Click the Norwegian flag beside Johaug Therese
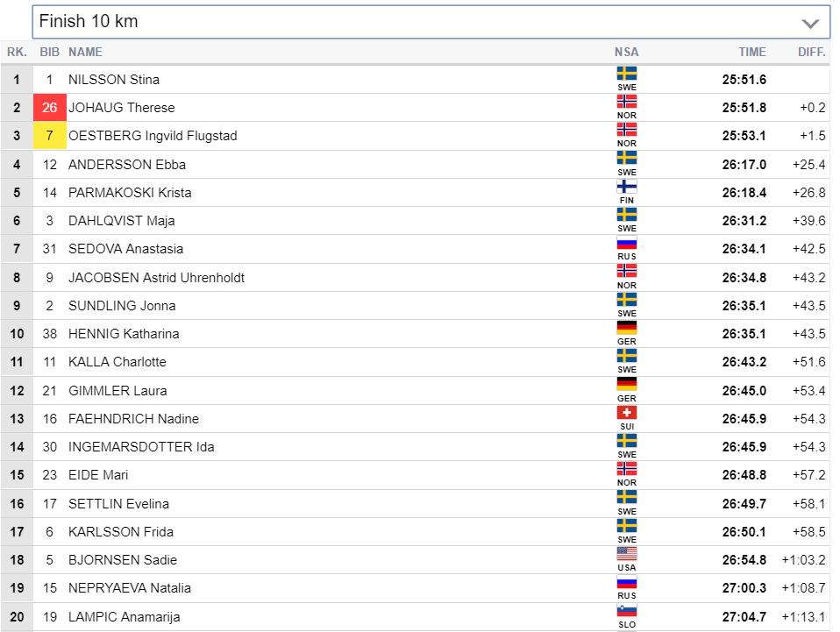The image size is (840, 632). coord(626,102)
